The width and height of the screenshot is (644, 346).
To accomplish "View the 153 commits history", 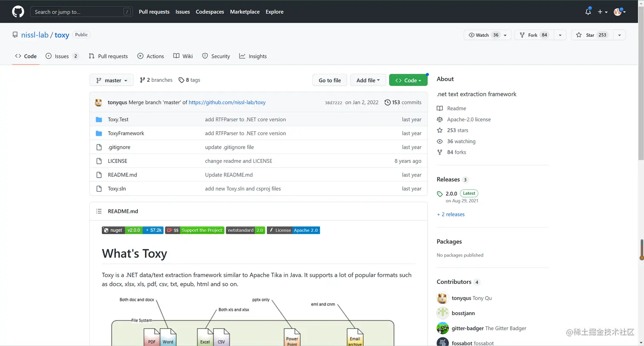I will (x=403, y=102).
